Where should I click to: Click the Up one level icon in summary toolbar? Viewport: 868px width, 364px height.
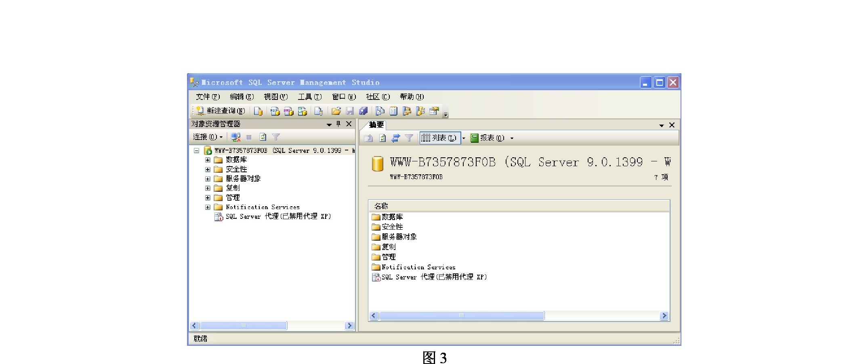368,138
